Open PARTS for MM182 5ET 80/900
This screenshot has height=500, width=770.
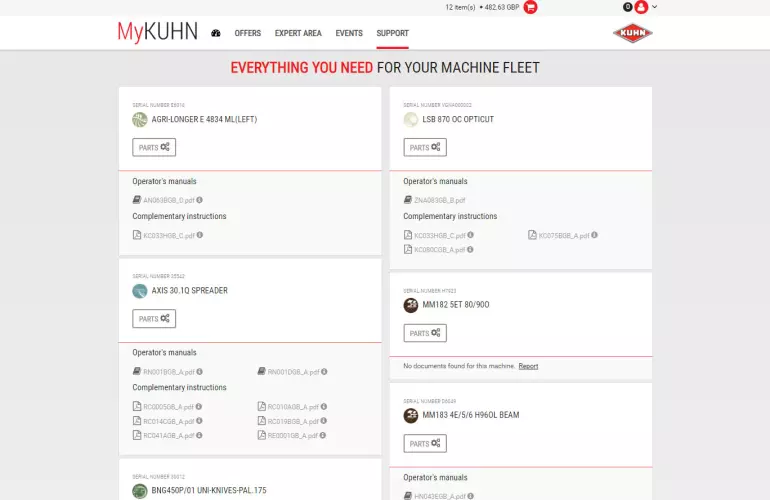click(x=425, y=333)
